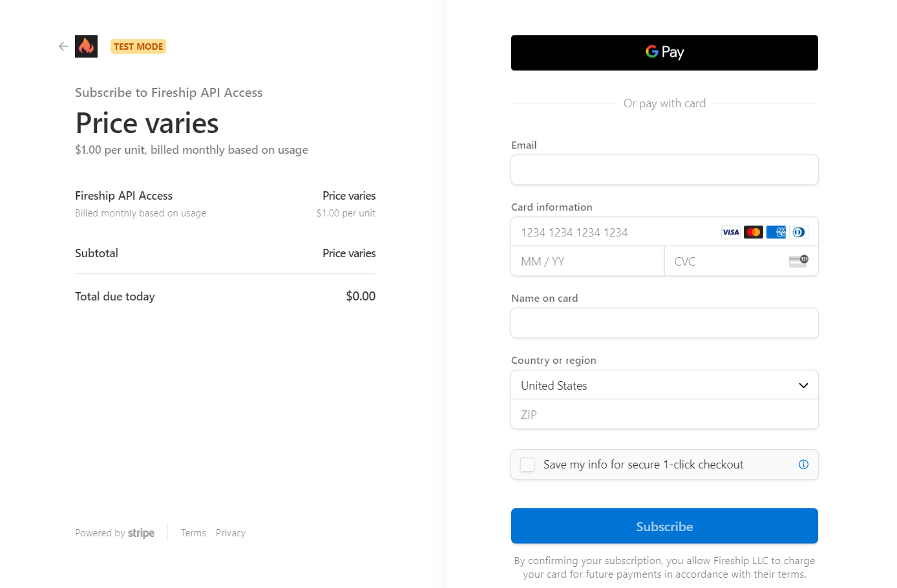Select the Mastercard brand icon
The image size is (897, 588).
753,232
